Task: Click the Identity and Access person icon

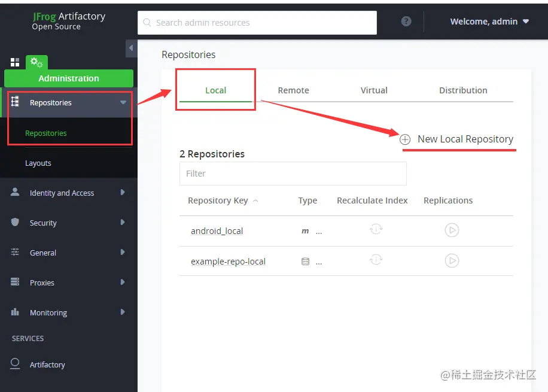Action: pyautogui.click(x=15, y=192)
